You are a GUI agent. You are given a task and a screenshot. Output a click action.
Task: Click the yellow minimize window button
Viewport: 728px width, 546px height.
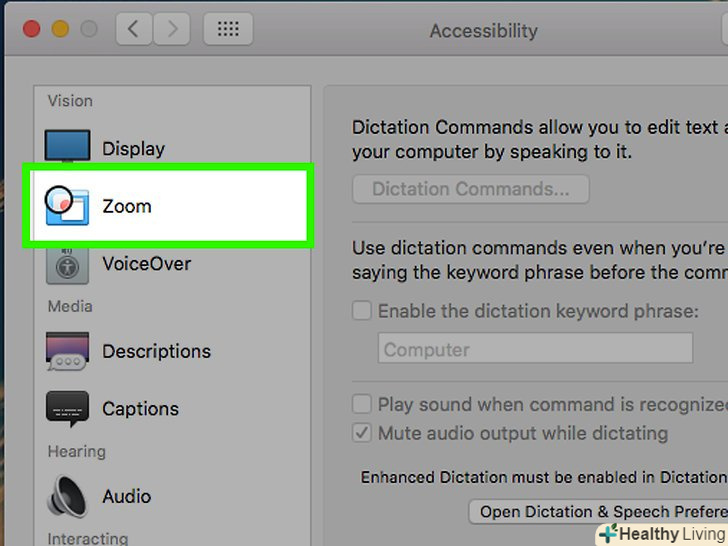(x=59, y=29)
